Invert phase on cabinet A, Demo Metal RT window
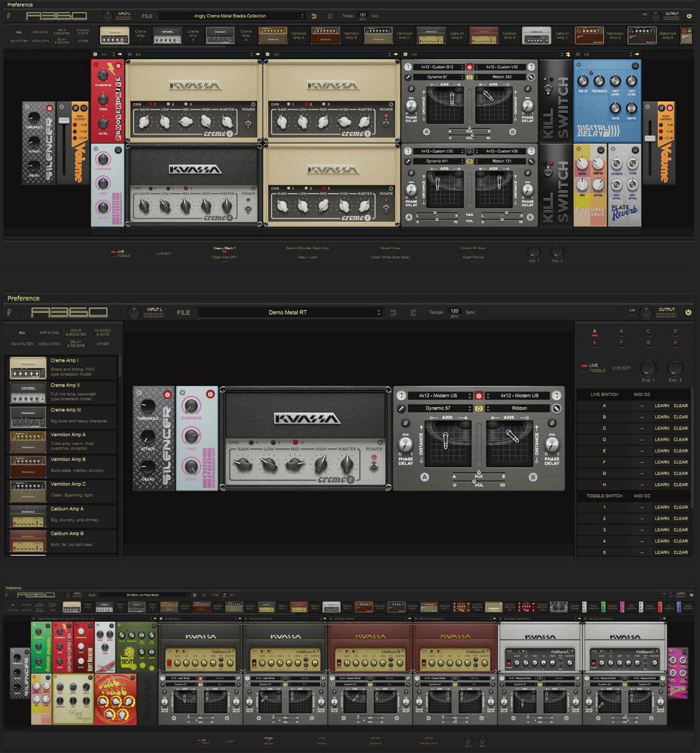 point(405,423)
